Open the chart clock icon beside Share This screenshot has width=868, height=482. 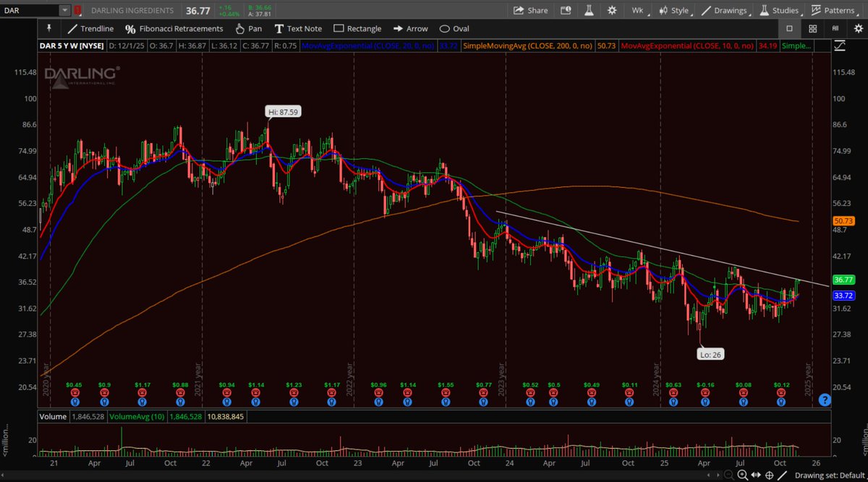(x=566, y=10)
